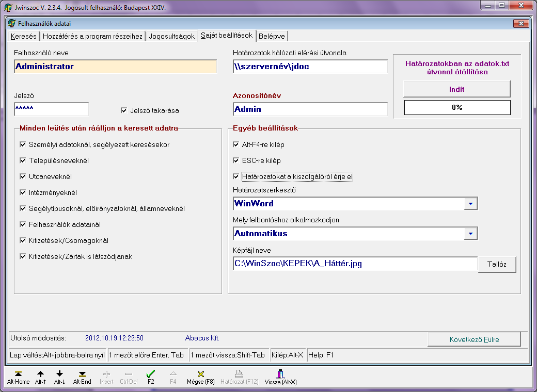This screenshot has height=392, width=537.
Task: Click the Jwinszoc application title icon
Action: point(8,7)
